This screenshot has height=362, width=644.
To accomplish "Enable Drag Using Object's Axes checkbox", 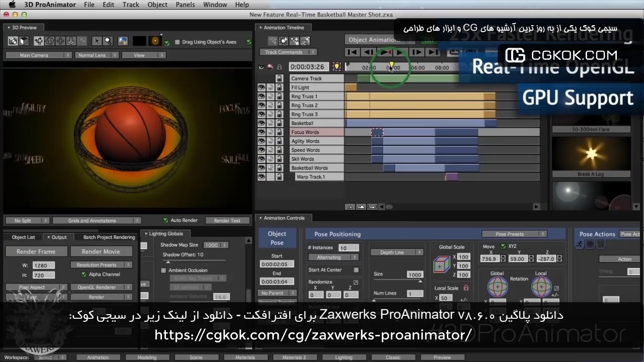I will coord(177,42).
